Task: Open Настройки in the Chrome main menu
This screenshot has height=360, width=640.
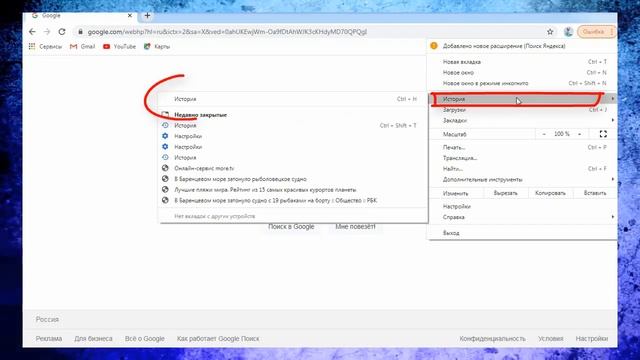Action: (x=522, y=207)
